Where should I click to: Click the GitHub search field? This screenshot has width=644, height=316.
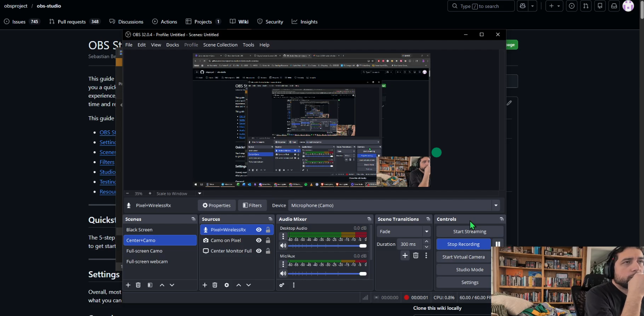[481, 6]
